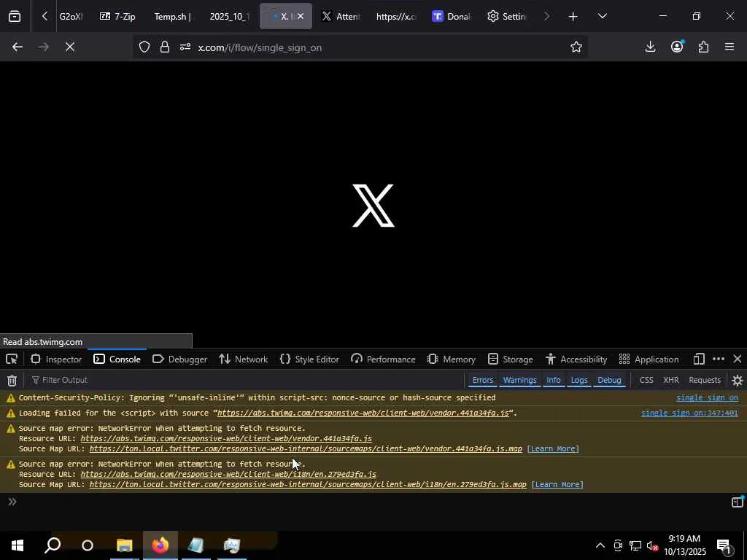Show hidden system tray icons chevron

click(600, 545)
